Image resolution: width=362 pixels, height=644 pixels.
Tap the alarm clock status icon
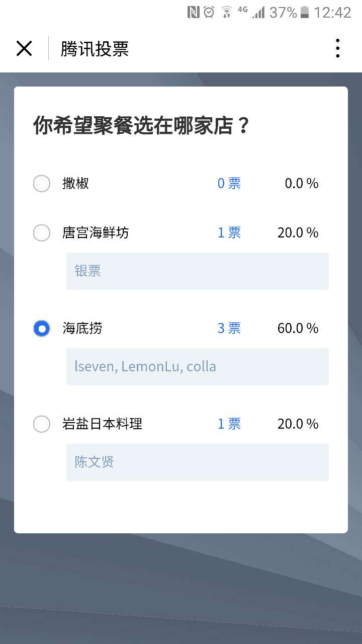(x=209, y=13)
